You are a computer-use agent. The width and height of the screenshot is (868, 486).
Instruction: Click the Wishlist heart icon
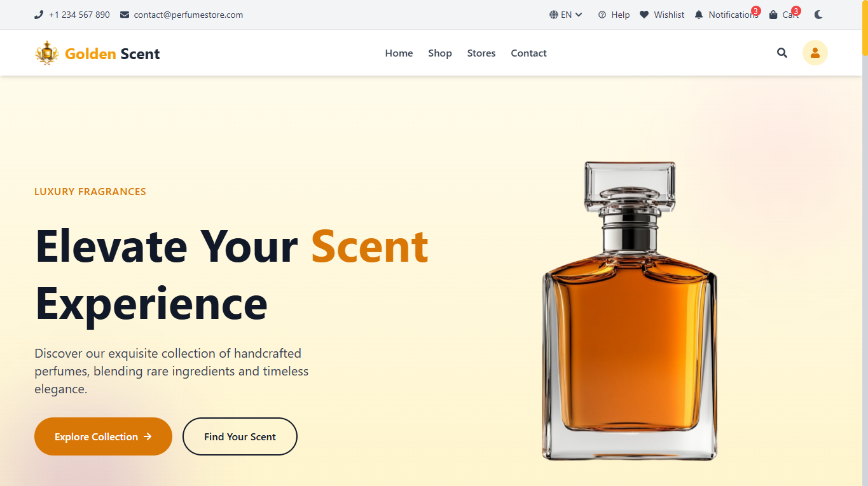[x=644, y=15]
